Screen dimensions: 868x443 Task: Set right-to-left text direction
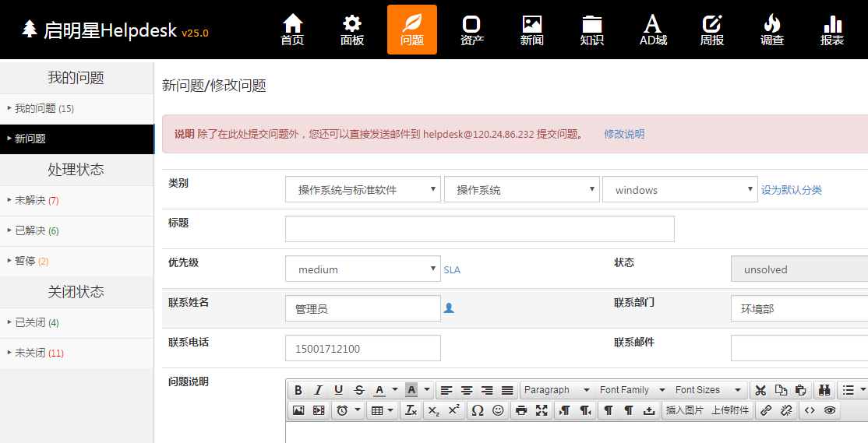585,410
